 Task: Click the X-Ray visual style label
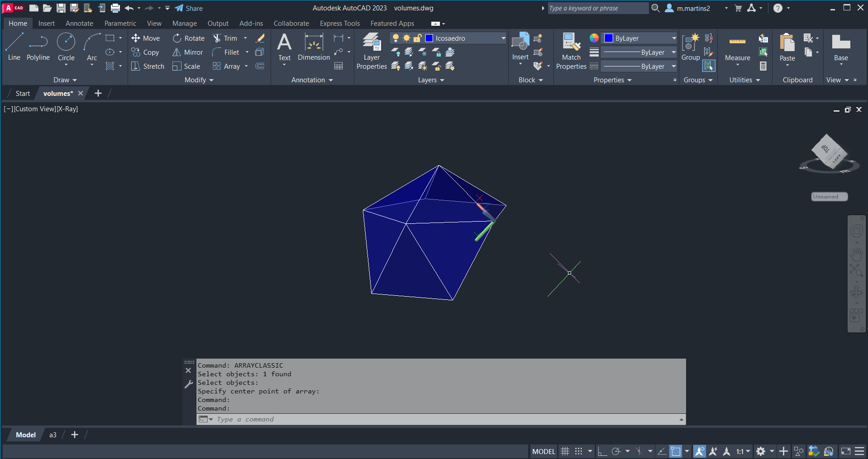pyautogui.click(x=67, y=109)
